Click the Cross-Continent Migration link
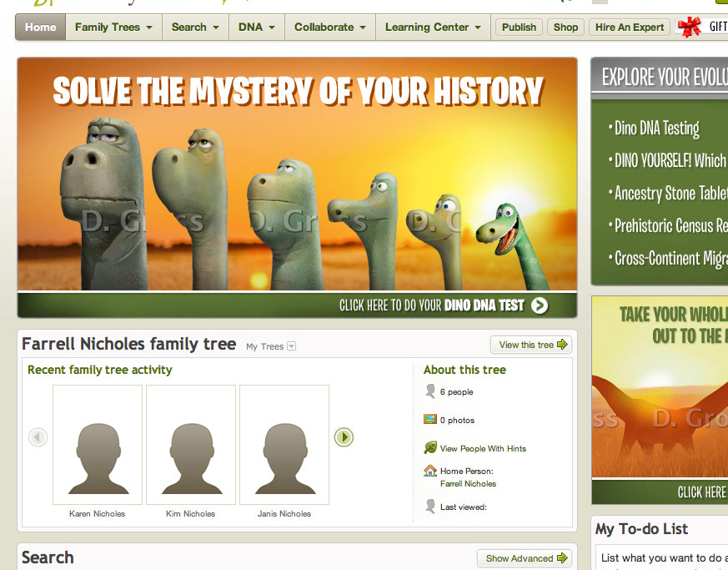 tap(670, 258)
